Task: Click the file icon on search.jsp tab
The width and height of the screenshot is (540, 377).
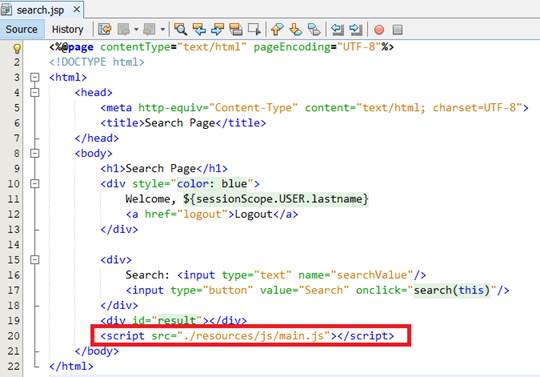Action: [6, 10]
